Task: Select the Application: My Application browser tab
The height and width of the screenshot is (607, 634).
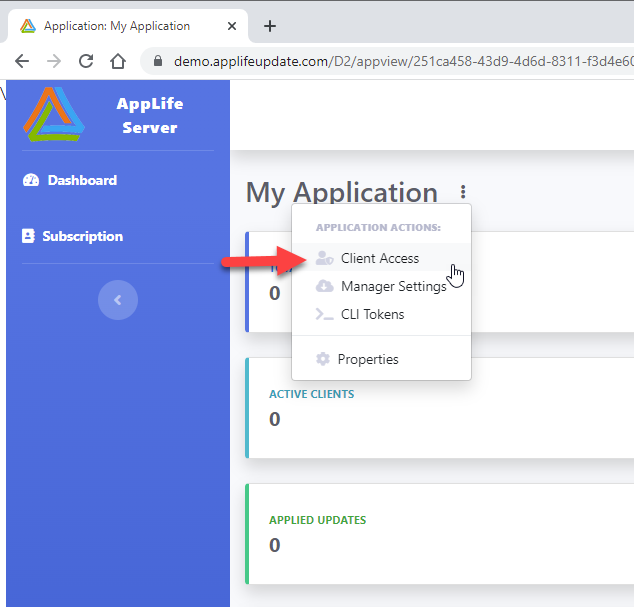Action: [x=127, y=26]
